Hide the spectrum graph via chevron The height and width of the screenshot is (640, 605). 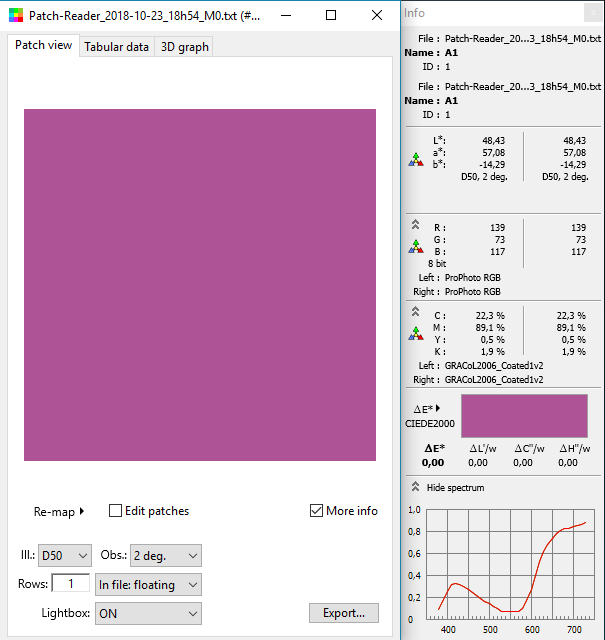(x=415, y=487)
